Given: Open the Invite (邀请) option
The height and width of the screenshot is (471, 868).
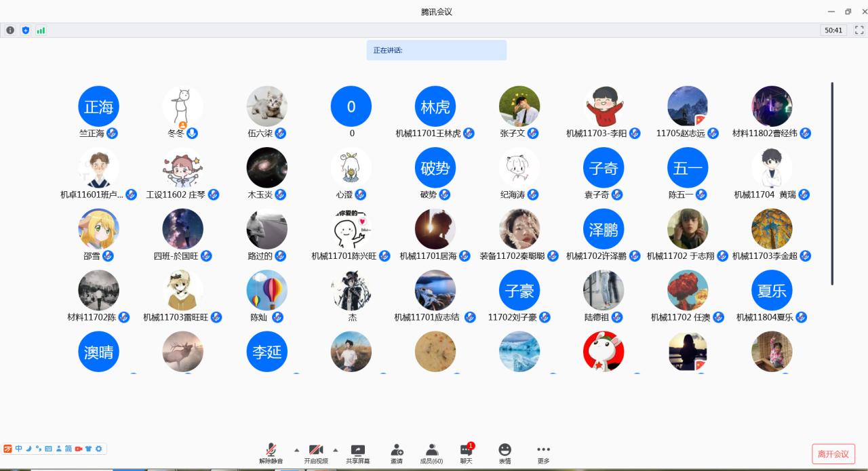Looking at the screenshot, I should coord(397,453).
